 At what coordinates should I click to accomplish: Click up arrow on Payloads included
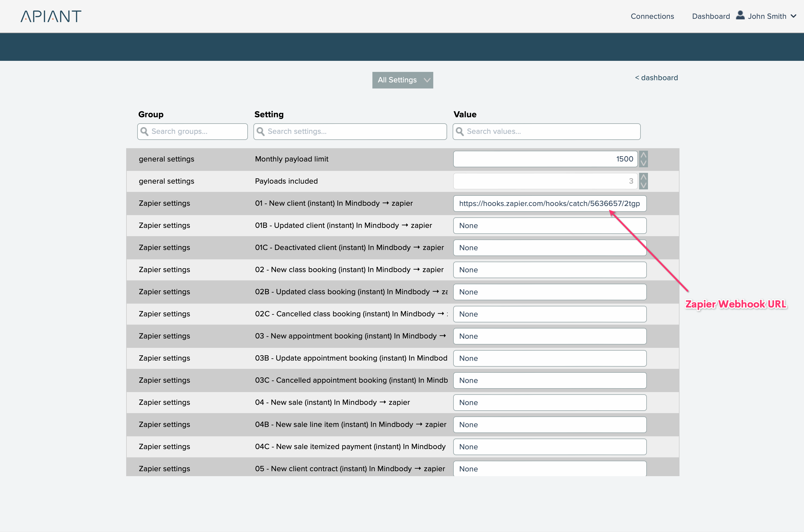click(643, 178)
